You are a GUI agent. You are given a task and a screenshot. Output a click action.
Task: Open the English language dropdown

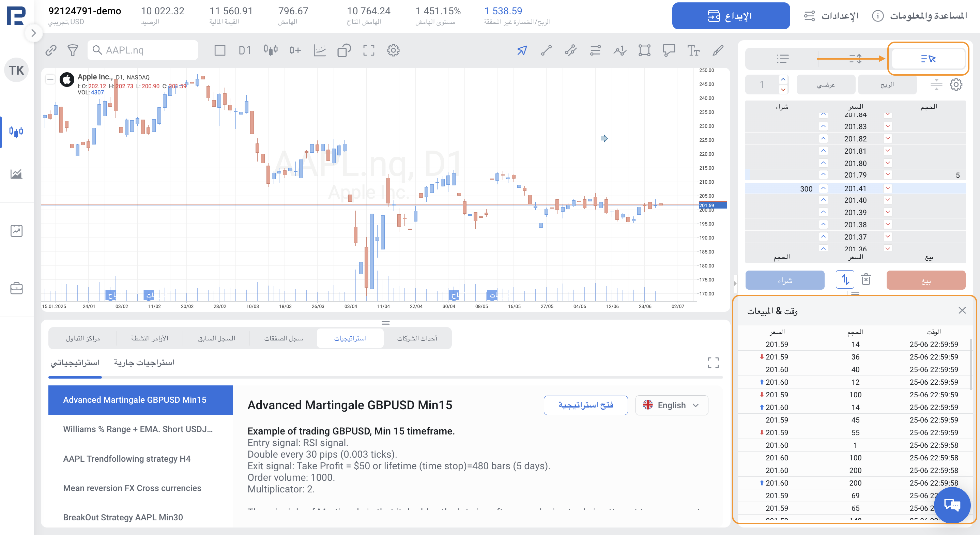coord(672,405)
